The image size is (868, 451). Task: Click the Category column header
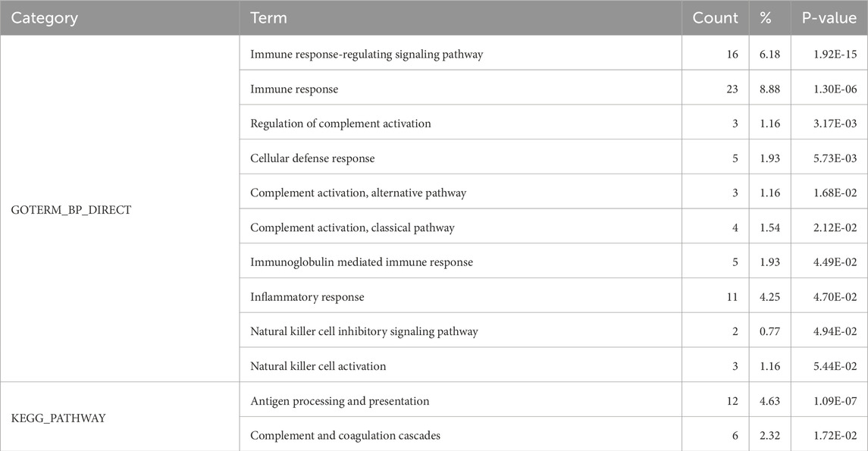(45, 18)
